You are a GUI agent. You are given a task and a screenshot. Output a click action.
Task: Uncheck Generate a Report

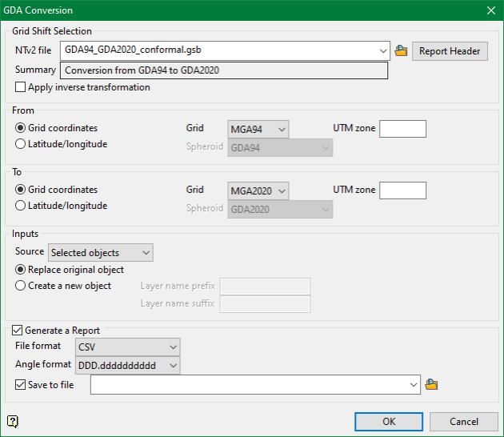pos(17,331)
